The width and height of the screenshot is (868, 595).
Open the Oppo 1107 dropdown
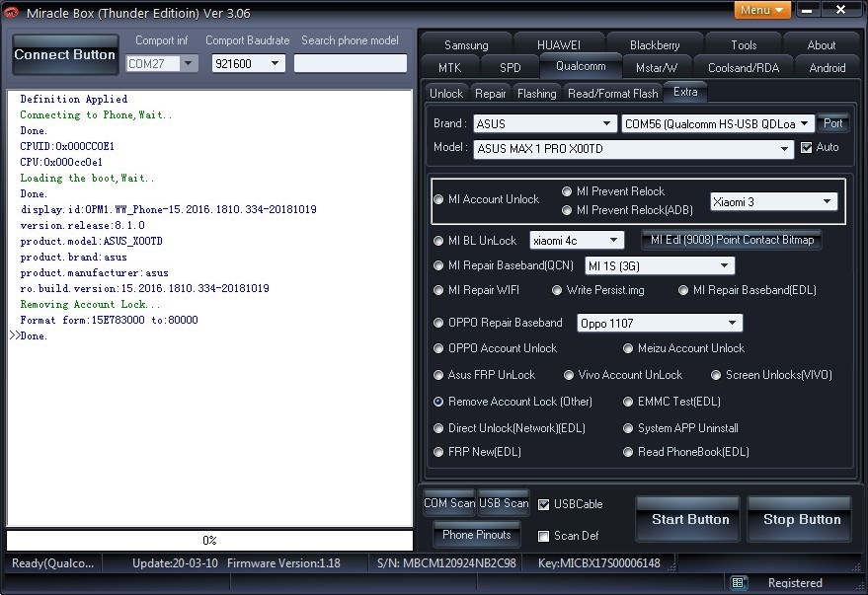(660, 323)
